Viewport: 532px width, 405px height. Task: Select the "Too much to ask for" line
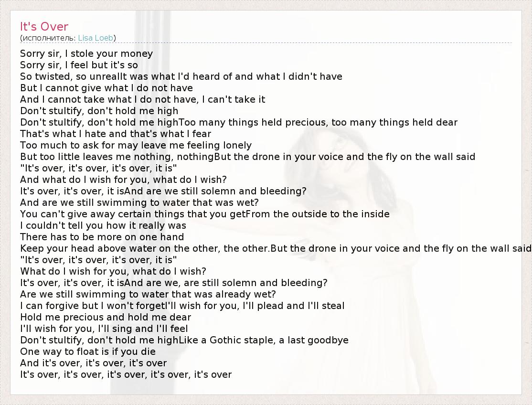tap(136, 145)
